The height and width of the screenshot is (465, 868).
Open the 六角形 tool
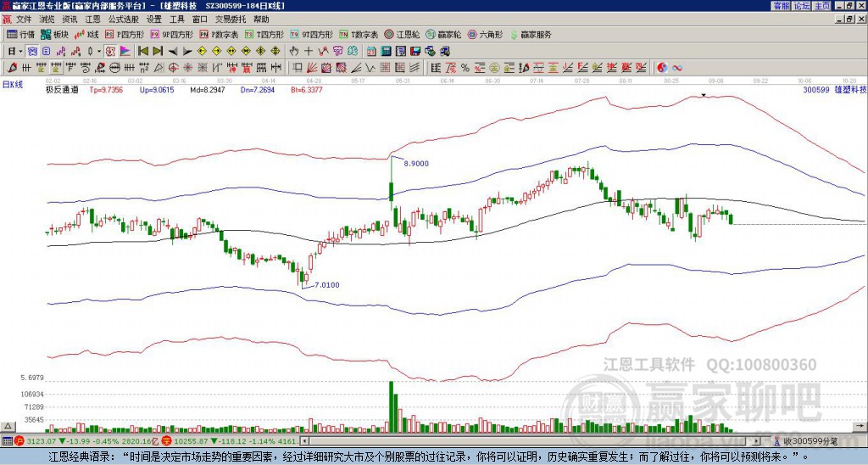(486, 34)
